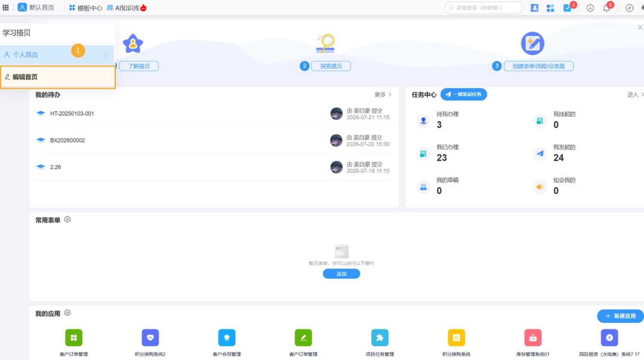This screenshot has height=360, width=644.
Task: Click the 了解搭贝 button
Action: tap(139, 66)
